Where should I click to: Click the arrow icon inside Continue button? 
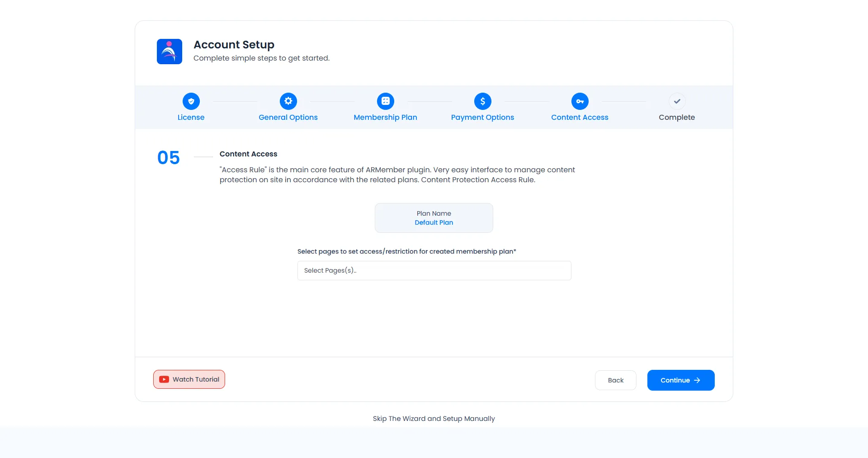tap(697, 380)
